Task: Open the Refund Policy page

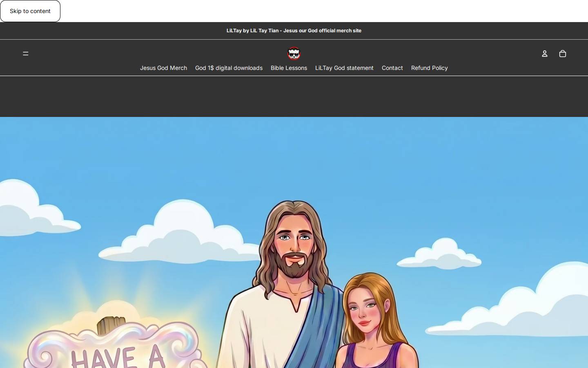Action: pos(430,68)
